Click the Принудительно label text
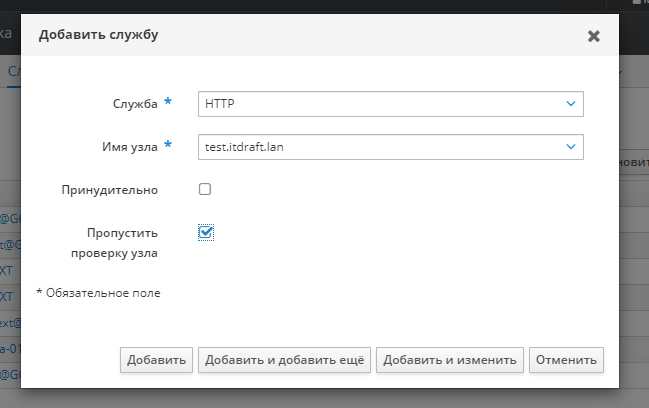This screenshot has height=408, width=649. point(109,190)
